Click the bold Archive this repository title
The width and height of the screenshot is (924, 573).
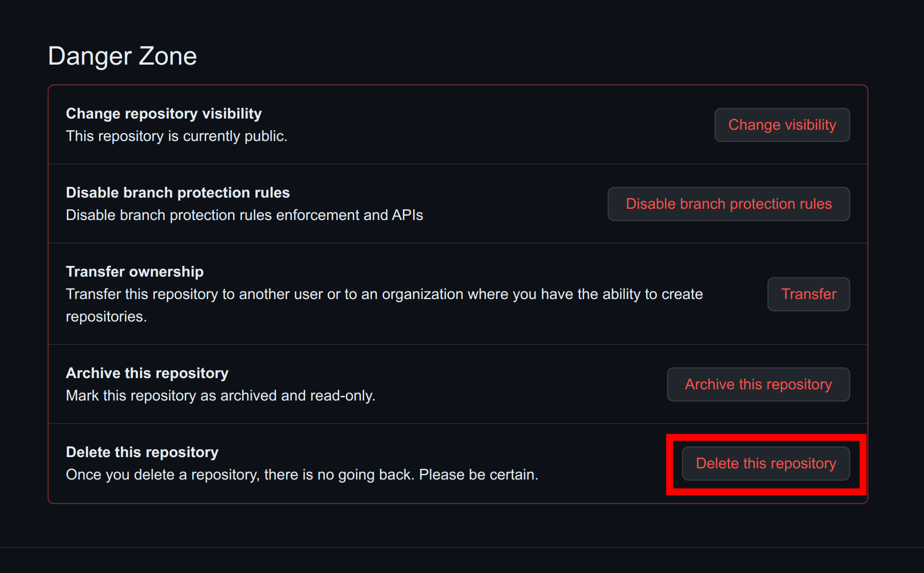pyautogui.click(x=147, y=373)
